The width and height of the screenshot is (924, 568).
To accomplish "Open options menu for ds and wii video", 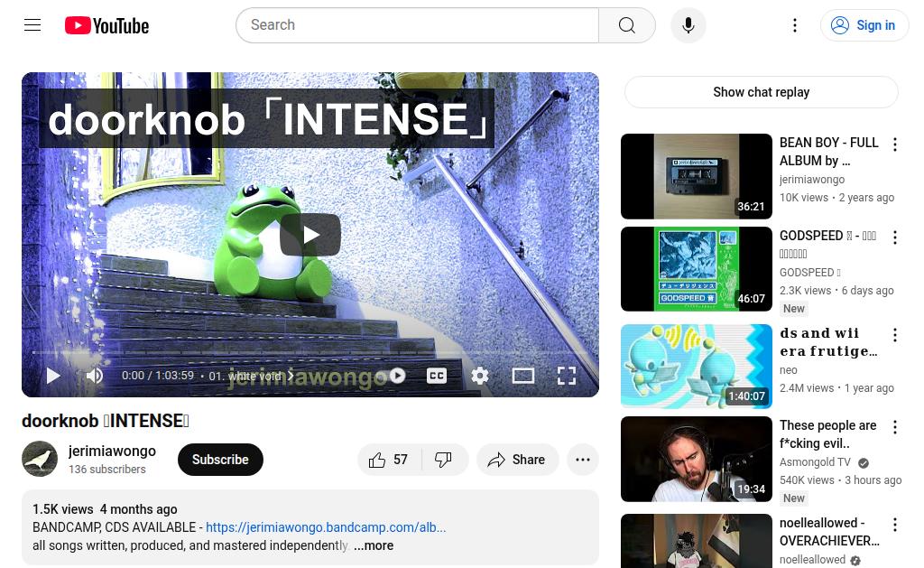I will pyautogui.click(x=894, y=335).
